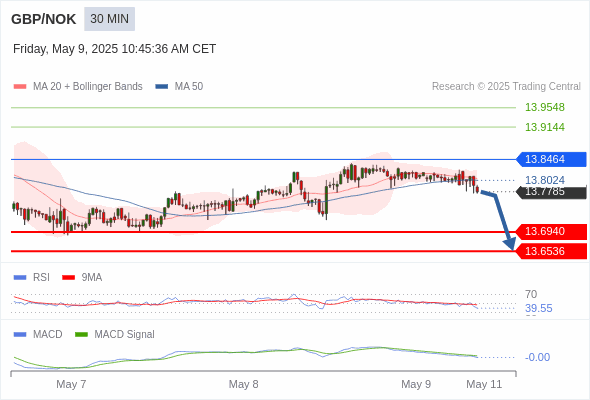Screen dimensions: 590x400
Task: Click the May 9 date axis label
Action: pyautogui.click(x=416, y=384)
